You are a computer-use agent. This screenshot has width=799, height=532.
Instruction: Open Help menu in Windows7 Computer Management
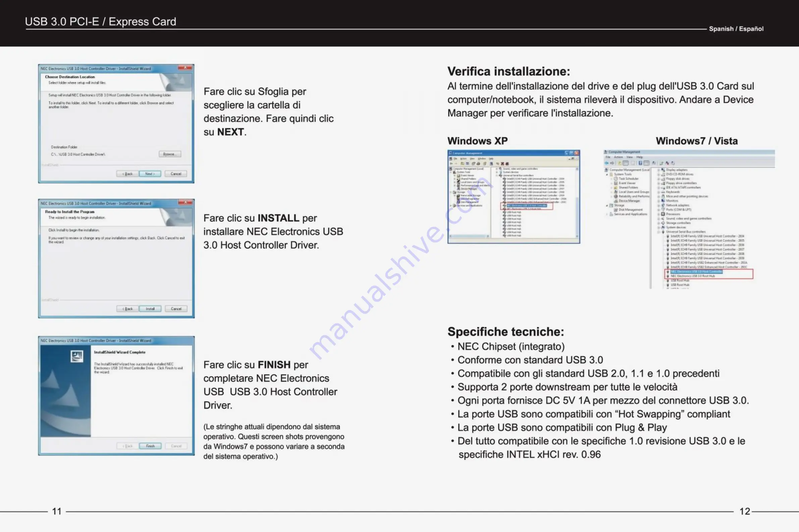639,157
